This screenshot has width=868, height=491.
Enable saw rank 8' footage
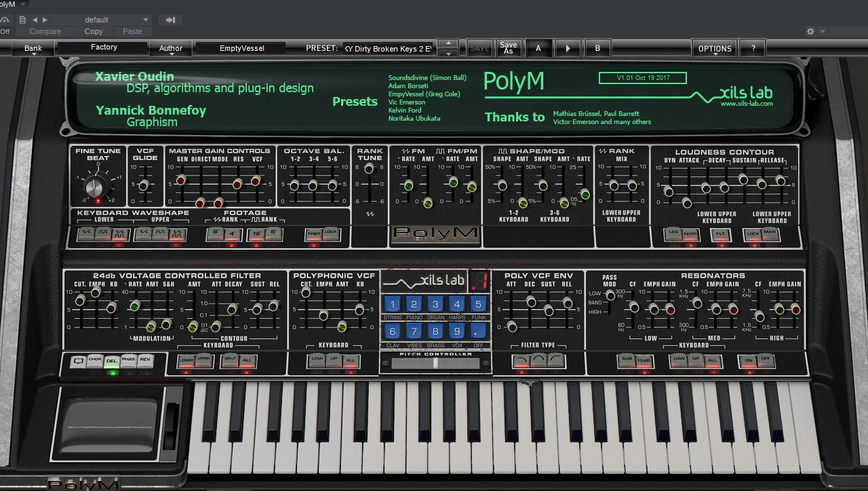pyautogui.click(x=216, y=234)
